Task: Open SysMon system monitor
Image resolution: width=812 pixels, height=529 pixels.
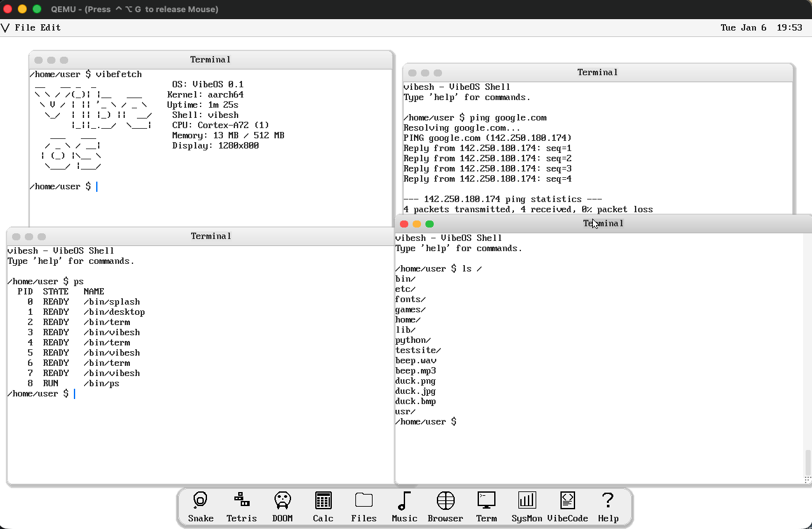Action: (x=527, y=501)
